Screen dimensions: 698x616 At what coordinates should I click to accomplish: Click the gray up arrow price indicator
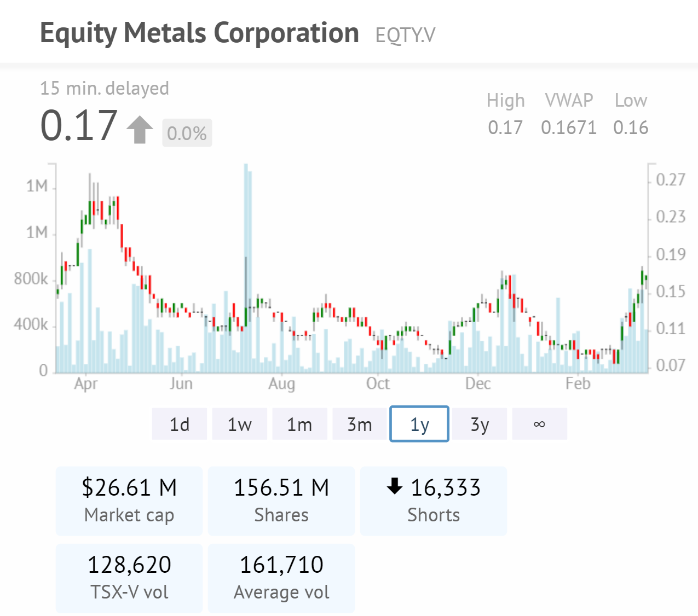pos(140,130)
